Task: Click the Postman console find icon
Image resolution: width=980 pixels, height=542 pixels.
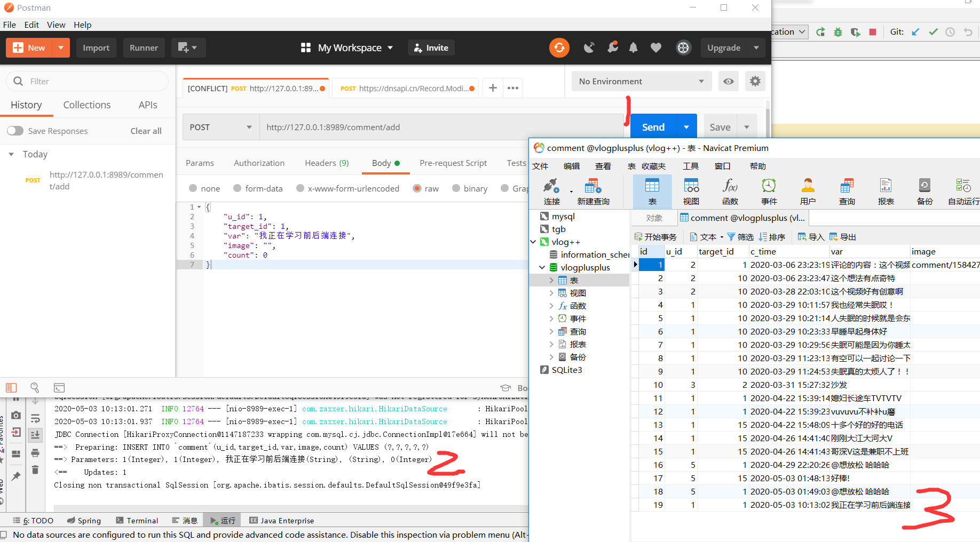Action: point(35,388)
